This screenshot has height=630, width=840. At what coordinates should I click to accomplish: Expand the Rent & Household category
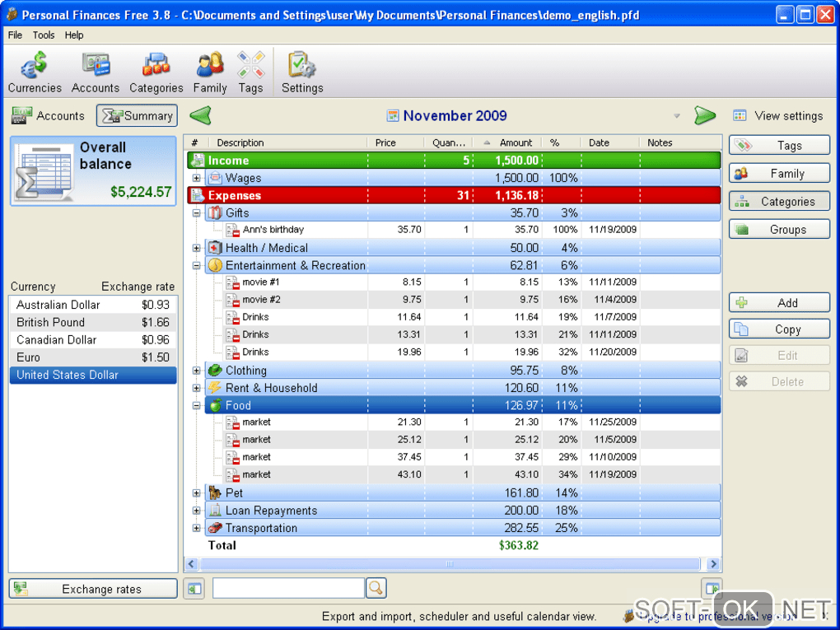(x=197, y=388)
